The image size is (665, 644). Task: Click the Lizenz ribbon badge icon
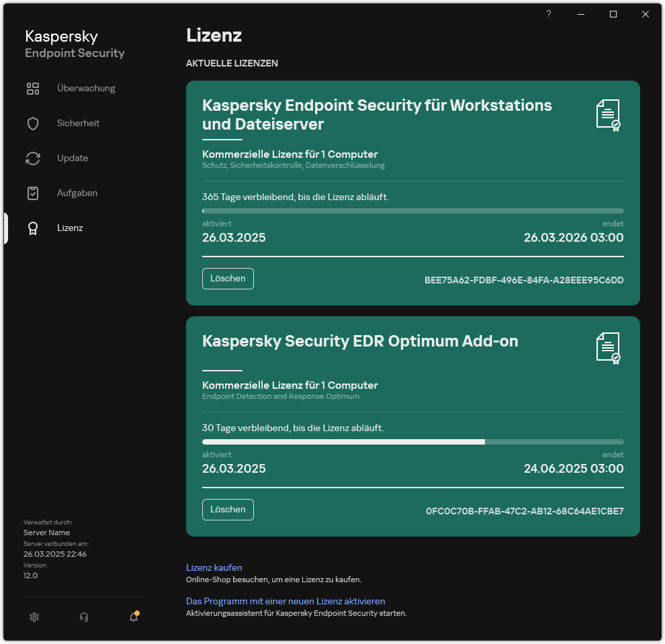tap(33, 228)
